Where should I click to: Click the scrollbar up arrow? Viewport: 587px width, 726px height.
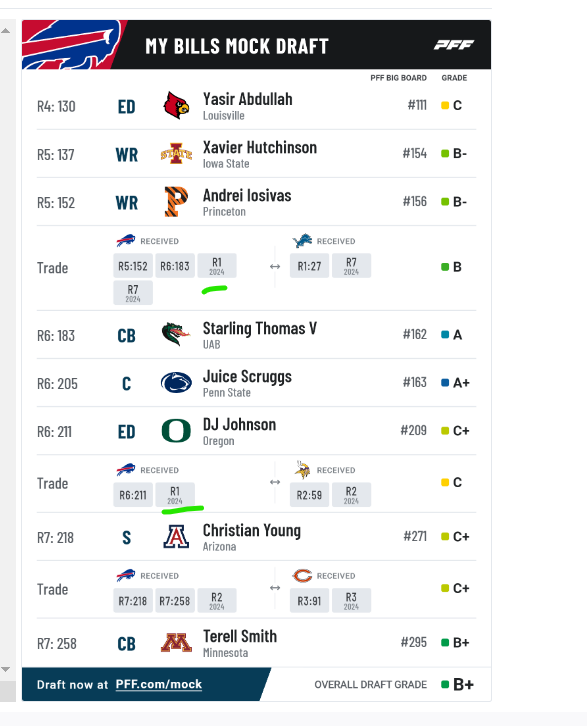pos(6,31)
